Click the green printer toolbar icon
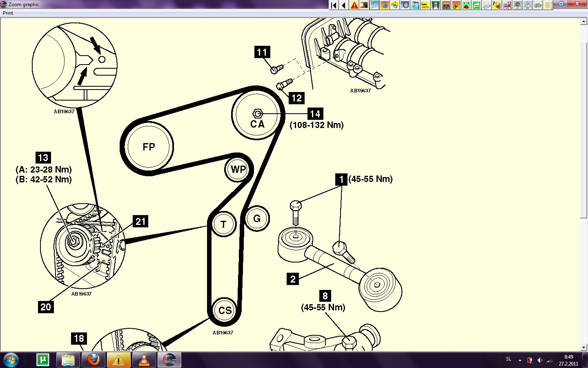588x368 pixels. [x=476, y=5]
